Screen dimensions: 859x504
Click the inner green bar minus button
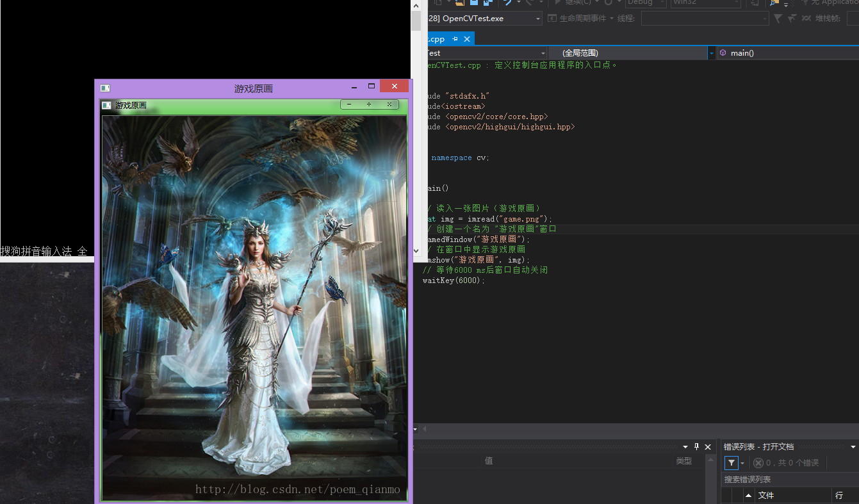coord(349,104)
